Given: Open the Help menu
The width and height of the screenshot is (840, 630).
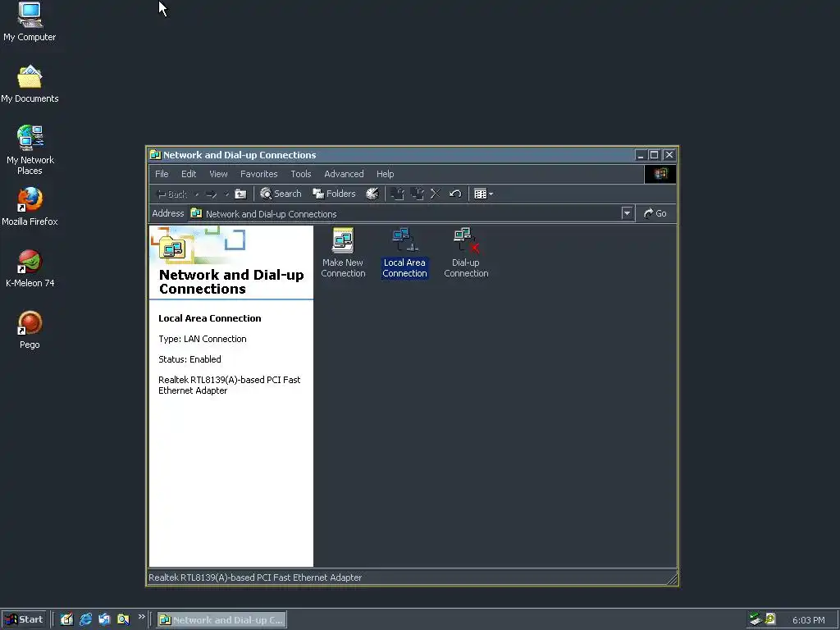Looking at the screenshot, I should pyautogui.click(x=386, y=174).
